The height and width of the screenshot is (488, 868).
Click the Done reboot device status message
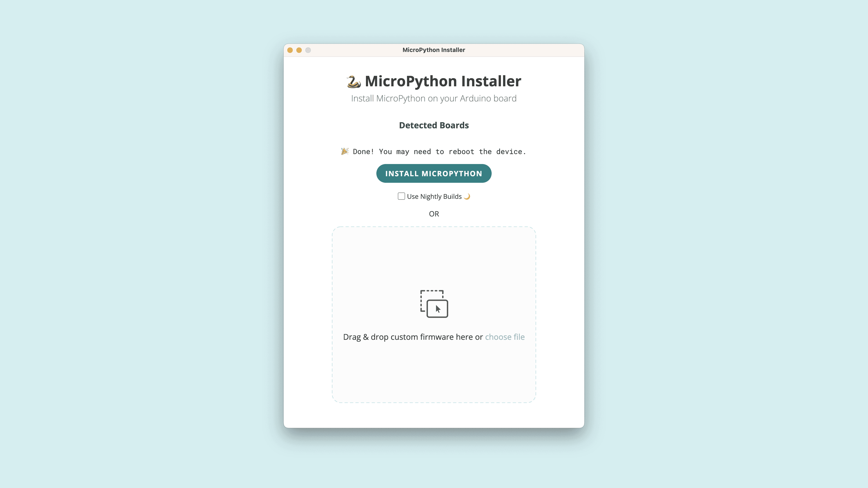point(439,152)
